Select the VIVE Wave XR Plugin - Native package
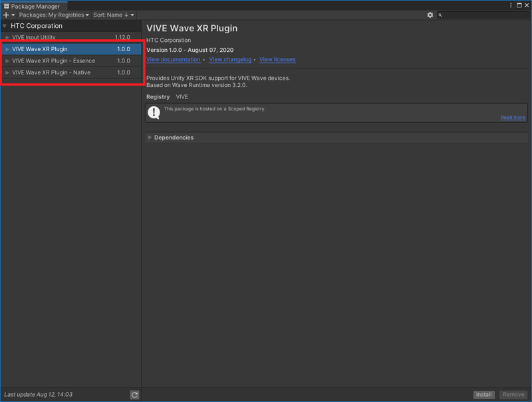 (x=71, y=72)
